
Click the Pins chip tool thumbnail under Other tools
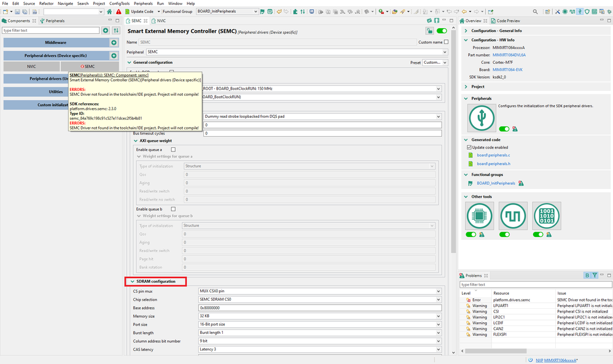click(479, 215)
